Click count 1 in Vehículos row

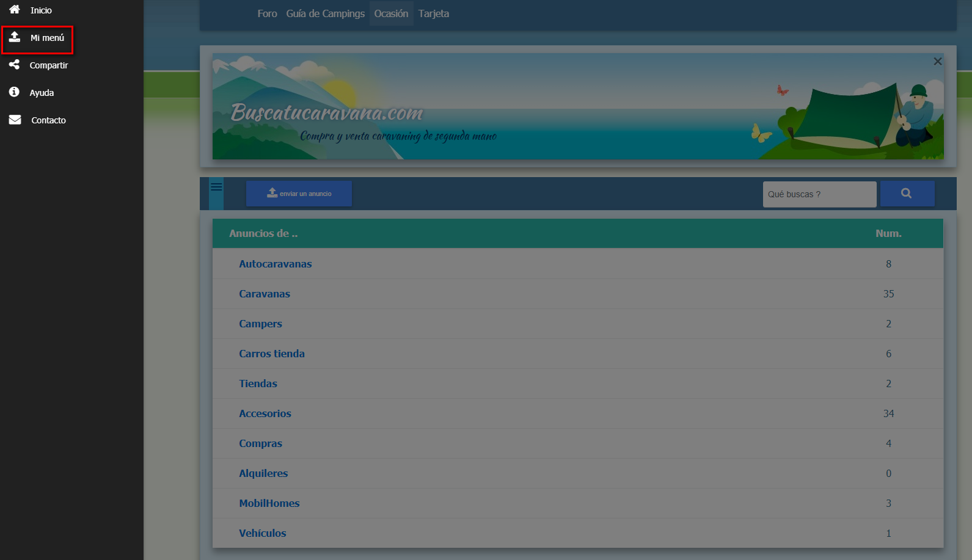[888, 533]
